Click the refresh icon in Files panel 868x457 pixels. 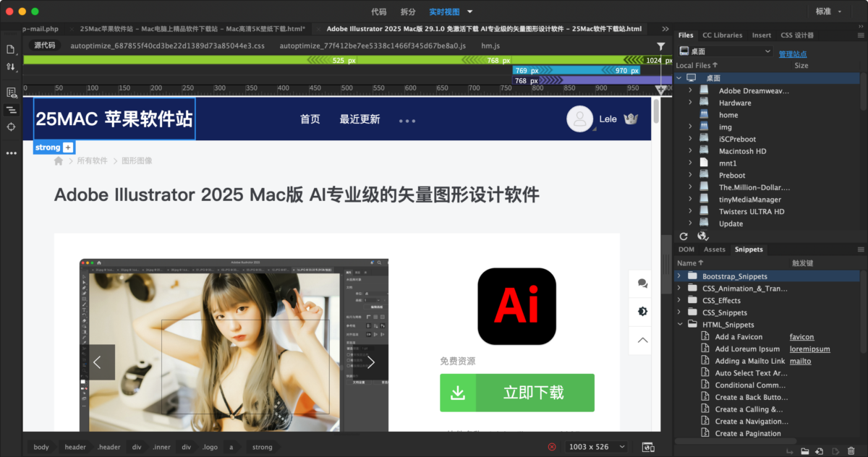point(684,236)
